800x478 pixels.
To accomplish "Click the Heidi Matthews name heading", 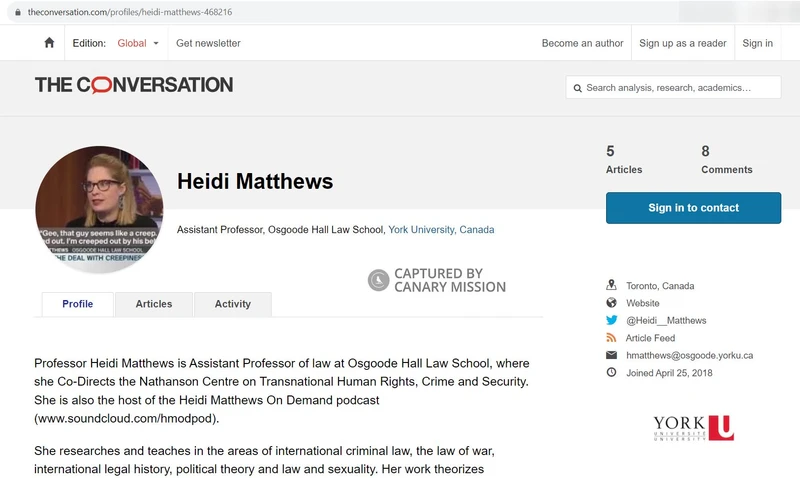I will 255,182.
